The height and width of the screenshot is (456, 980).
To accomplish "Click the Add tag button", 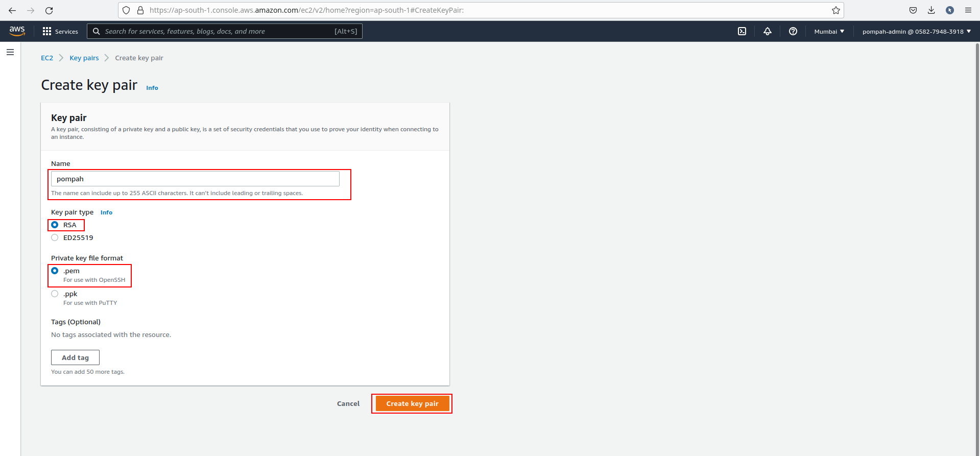I will (75, 357).
